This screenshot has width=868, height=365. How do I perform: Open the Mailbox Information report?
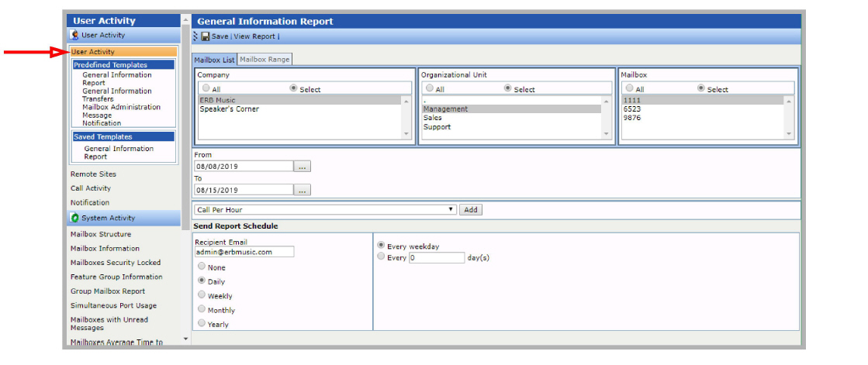click(105, 248)
